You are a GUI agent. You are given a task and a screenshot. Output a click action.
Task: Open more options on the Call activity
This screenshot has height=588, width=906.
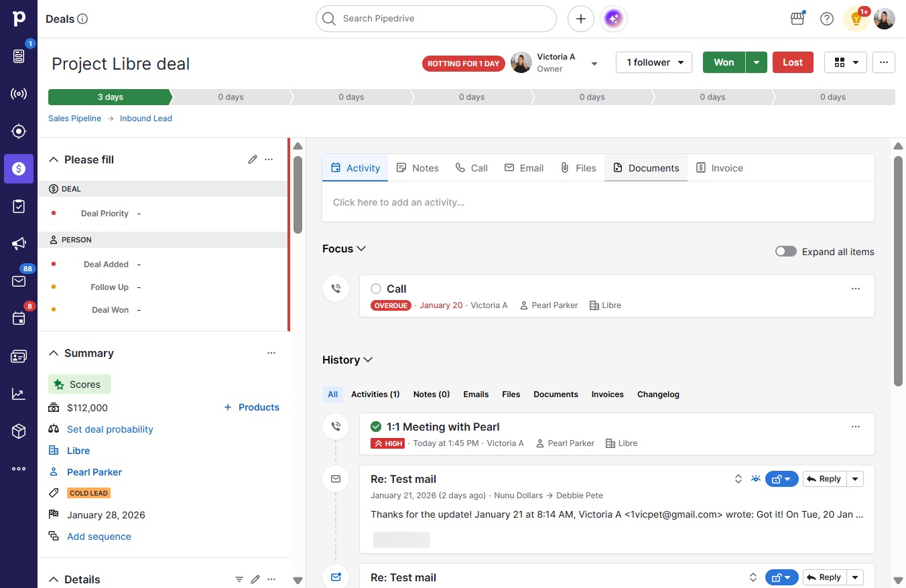[856, 289]
